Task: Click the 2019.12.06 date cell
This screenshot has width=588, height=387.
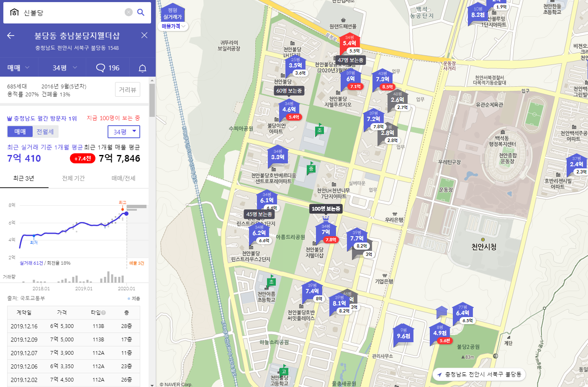Action: tap(24, 366)
